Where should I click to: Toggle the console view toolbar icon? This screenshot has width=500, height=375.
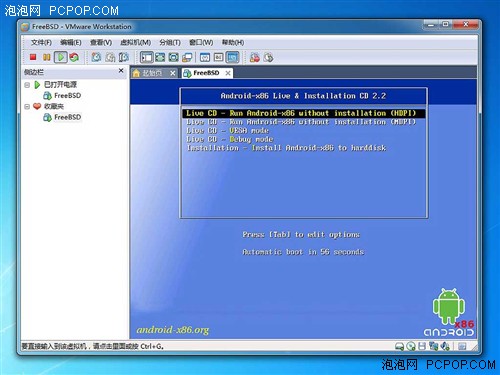click(232, 57)
